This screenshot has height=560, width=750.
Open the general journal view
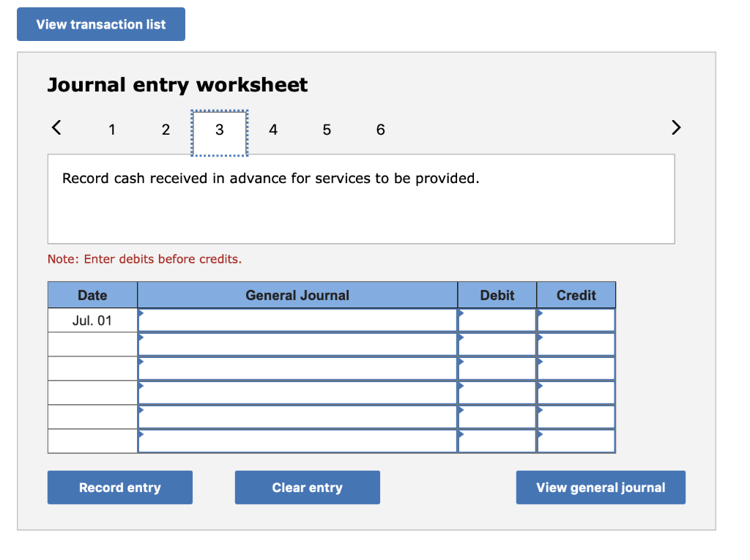[x=601, y=487]
